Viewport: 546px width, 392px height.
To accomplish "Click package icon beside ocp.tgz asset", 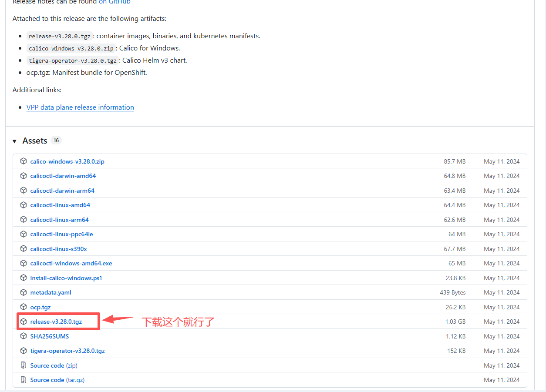I will 24,307.
